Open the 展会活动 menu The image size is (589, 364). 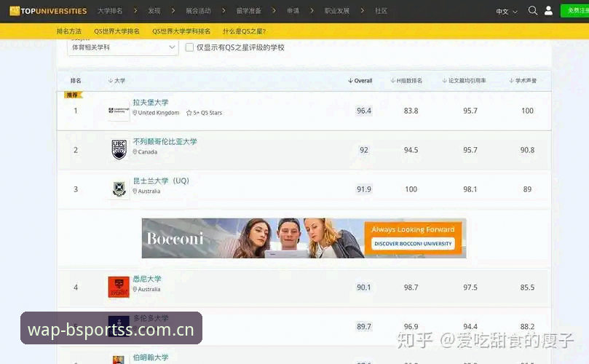click(x=198, y=11)
